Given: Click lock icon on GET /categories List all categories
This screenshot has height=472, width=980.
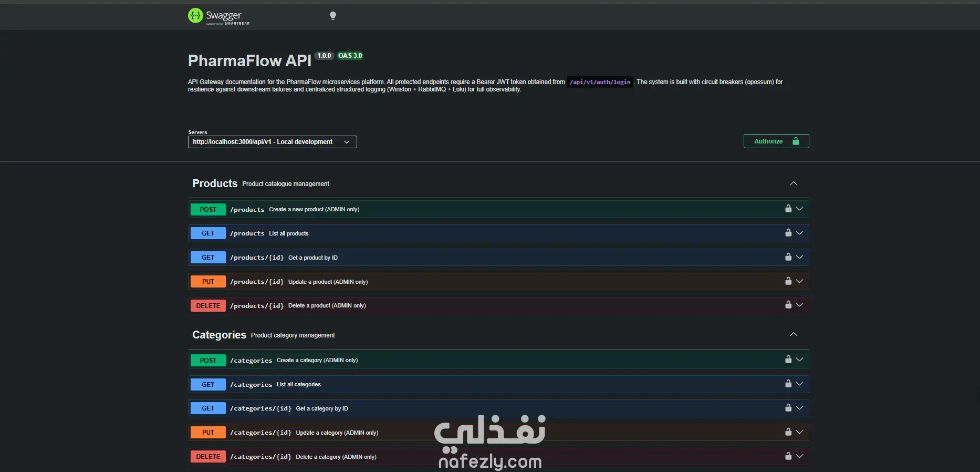Looking at the screenshot, I should pos(788,384).
